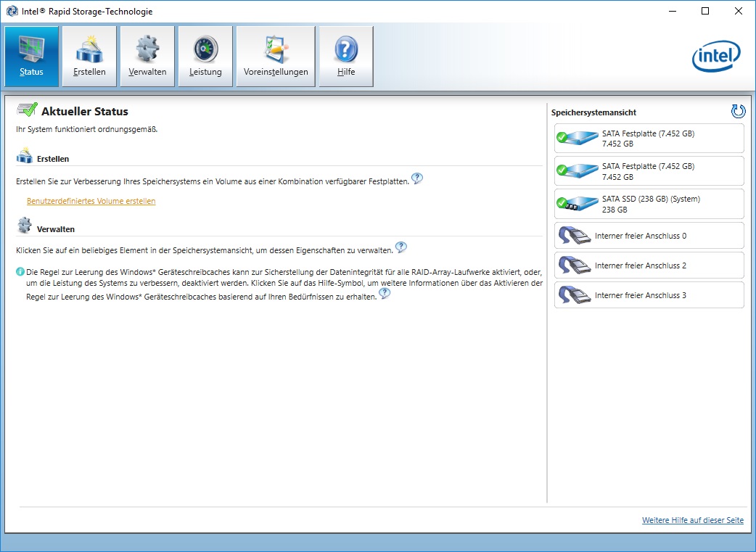Click the cable icon for Anschluss 3
756x552 pixels.
tap(574, 295)
